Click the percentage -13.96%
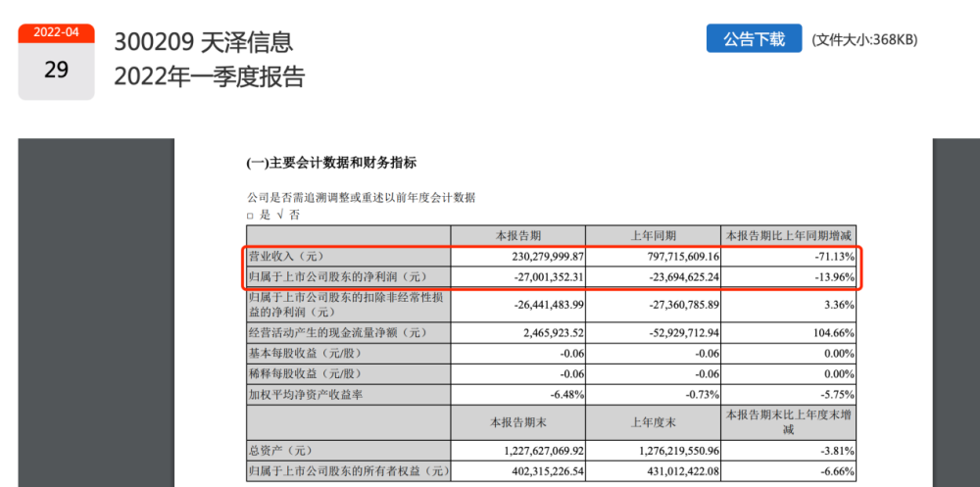The image size is (980, 487). click(x=833, y=277)
